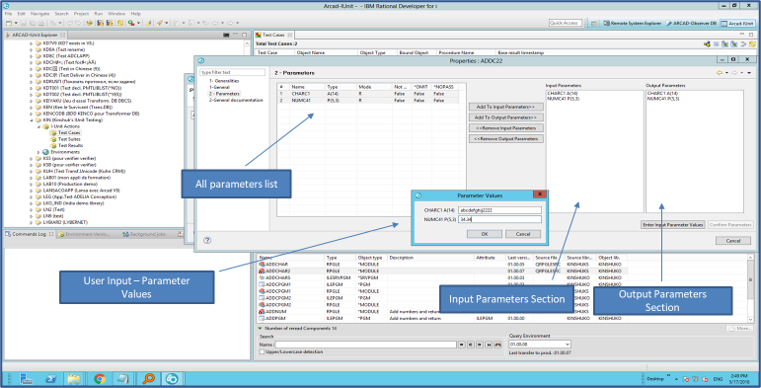Screen dimensions: 761x388
Task: Open the Window menu
Action: point(116,14)
